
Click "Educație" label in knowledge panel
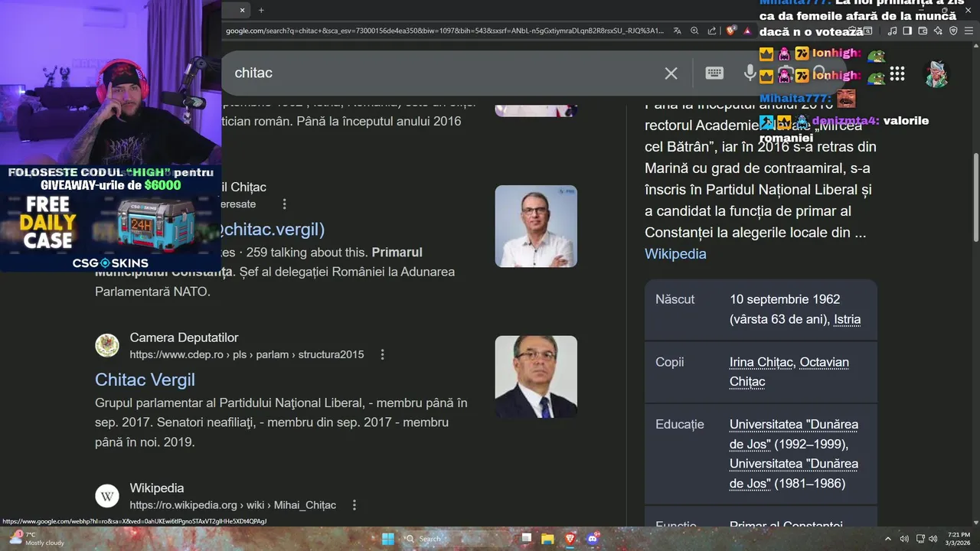point(680,424)
